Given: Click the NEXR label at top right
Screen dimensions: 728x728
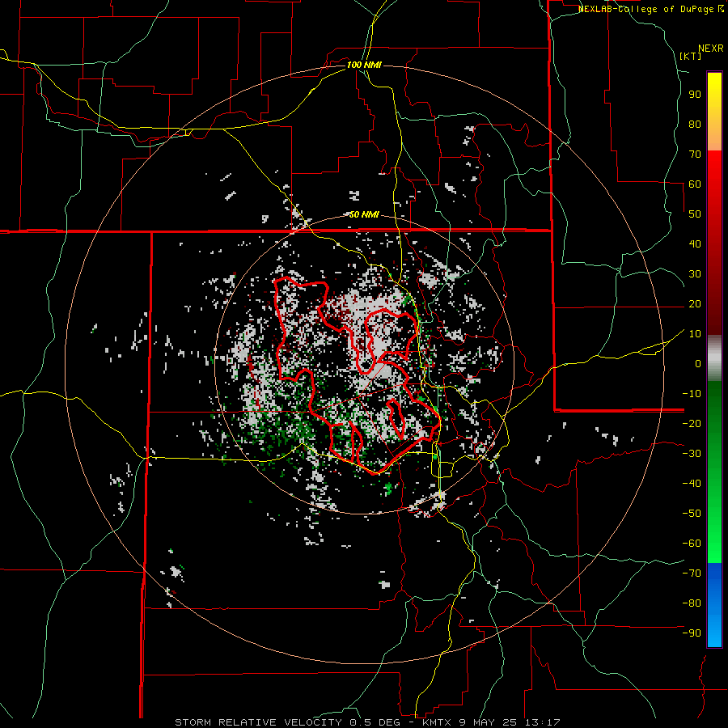Looking at the screenshot, I should click(711, 49).
